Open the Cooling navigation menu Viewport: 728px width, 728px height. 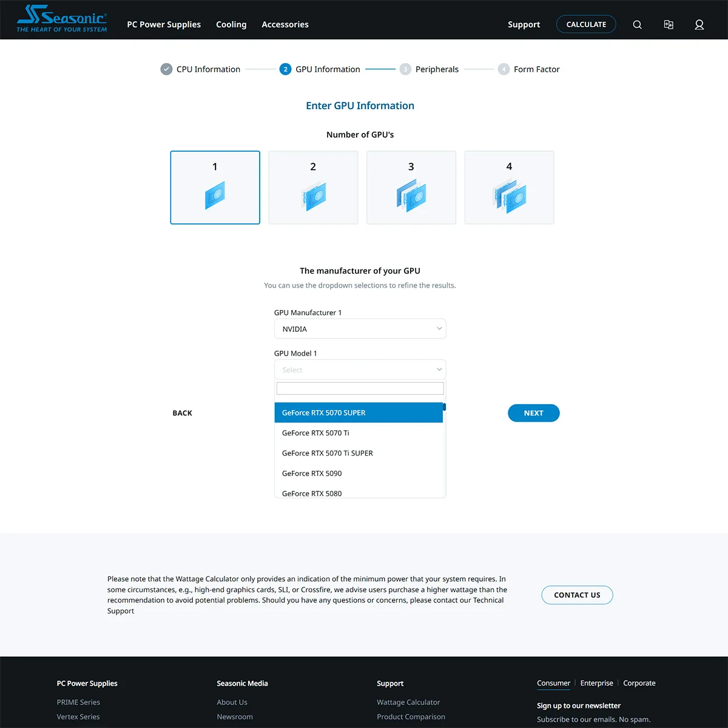[x=231, y=24]
